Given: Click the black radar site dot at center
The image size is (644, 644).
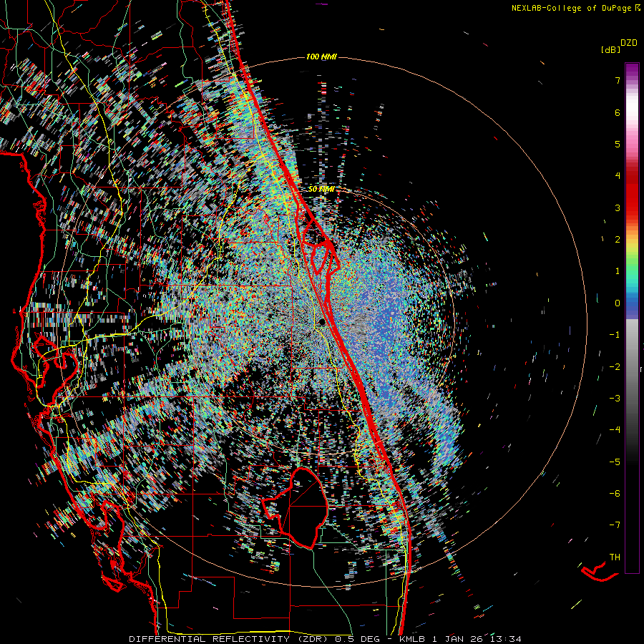Looking at the screenshot, I should coord(321,323).
